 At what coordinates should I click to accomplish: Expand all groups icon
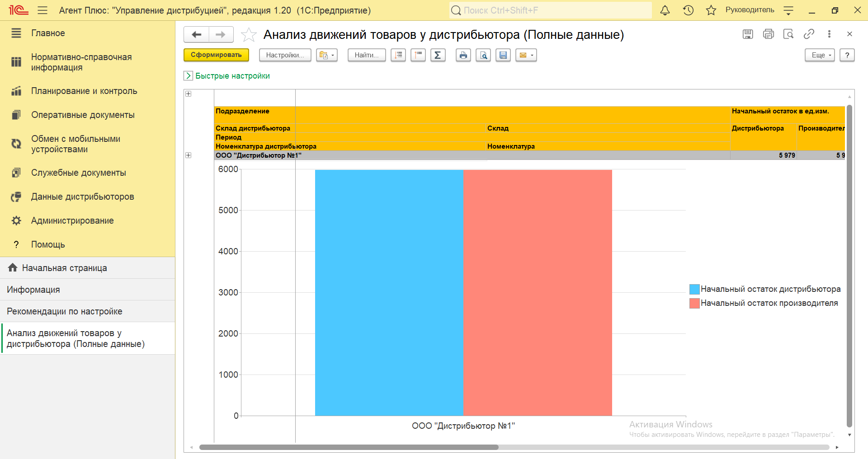click(398, 55)
